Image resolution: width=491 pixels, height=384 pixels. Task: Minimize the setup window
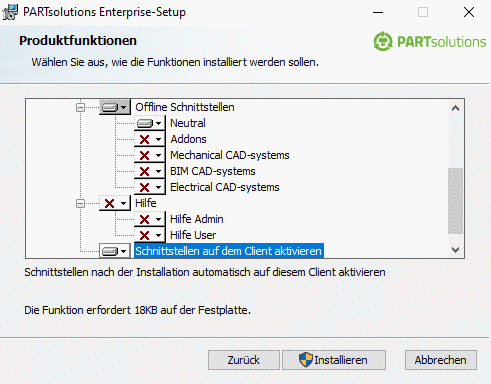[x=378, y=12]
